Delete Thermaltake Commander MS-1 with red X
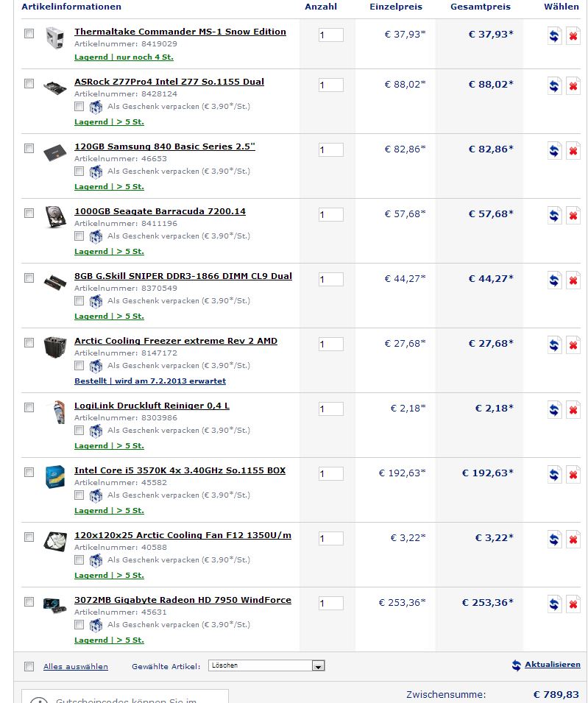588x703 pixels. (x=573, y=36)
